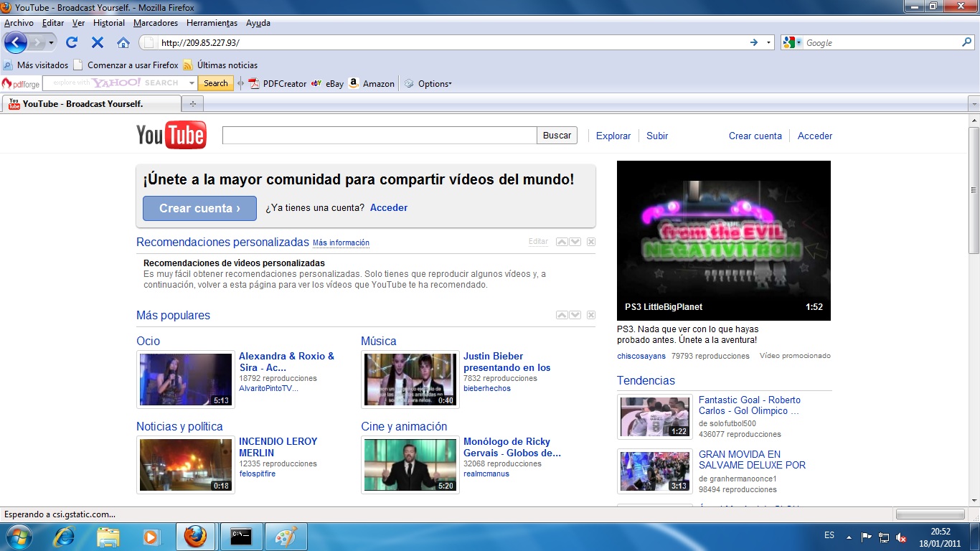Screen dimensions: 980x551
Task: Stop loading with the X icon
Action: 98,42
